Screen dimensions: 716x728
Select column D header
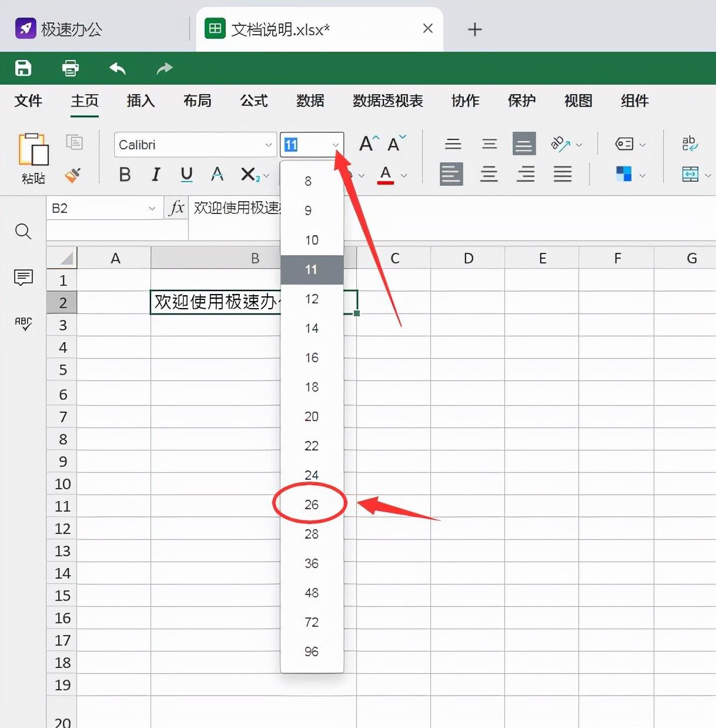pyautogui.click(x=468, y=258)
